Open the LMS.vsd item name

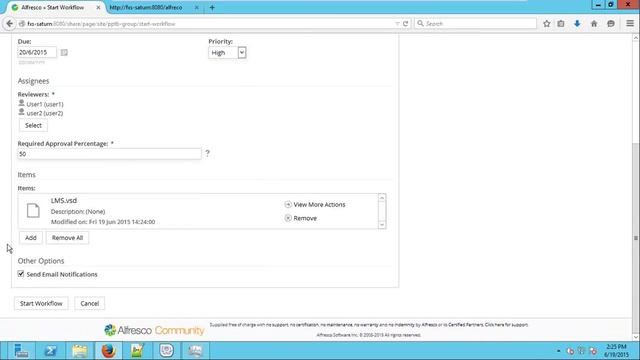pyautogui.click(x=64, y=200)
